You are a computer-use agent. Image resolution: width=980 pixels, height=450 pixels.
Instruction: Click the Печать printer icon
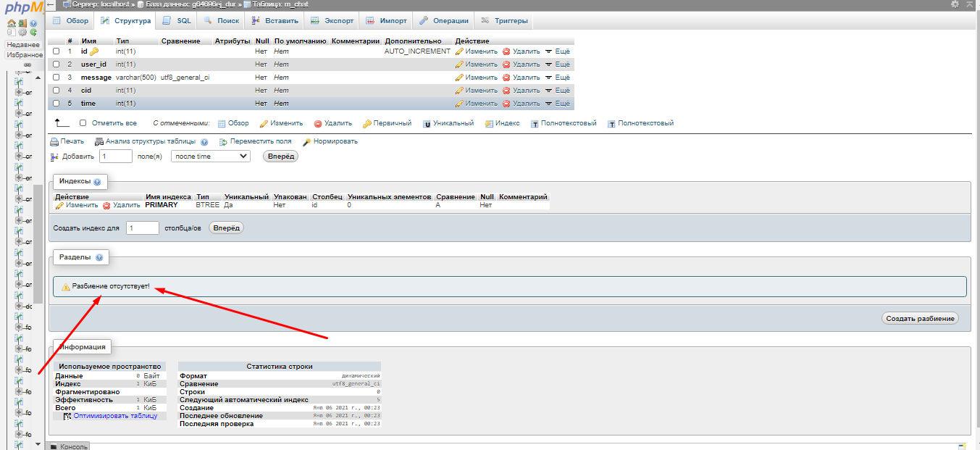(x=54, y=142)
